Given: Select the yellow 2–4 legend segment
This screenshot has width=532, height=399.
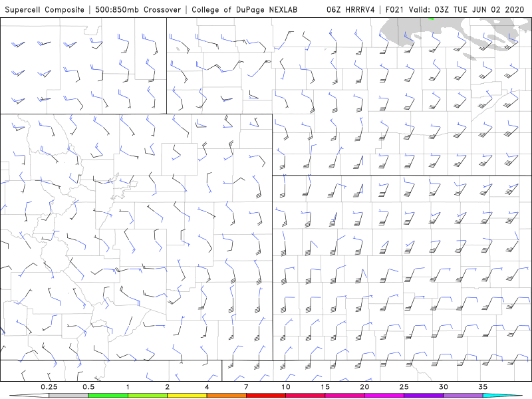Looking at the screenshot, I should click(187, 396).
